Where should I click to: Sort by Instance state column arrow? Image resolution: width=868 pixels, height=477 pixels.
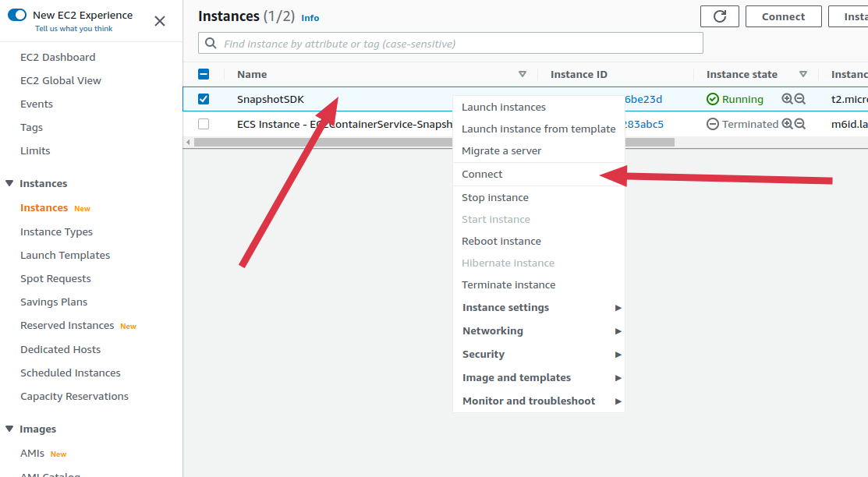pyautogui.click(x=803, y=74)
